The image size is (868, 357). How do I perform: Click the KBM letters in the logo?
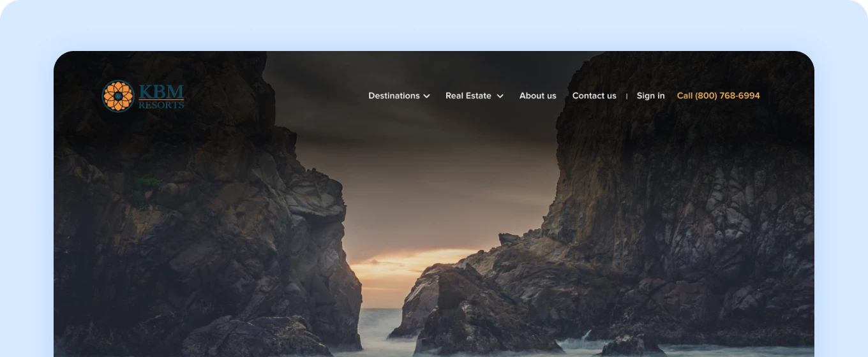tap(161, 91)
